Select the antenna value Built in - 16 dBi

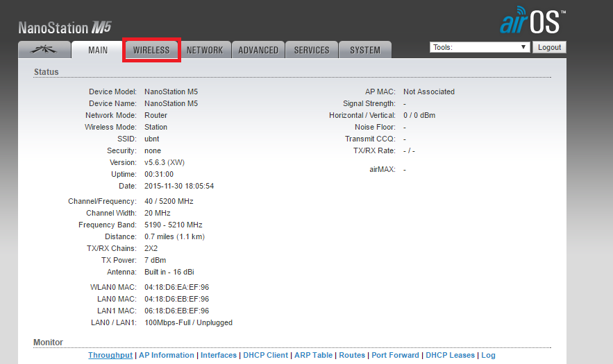pyautogui.click(x=169, y=272)
